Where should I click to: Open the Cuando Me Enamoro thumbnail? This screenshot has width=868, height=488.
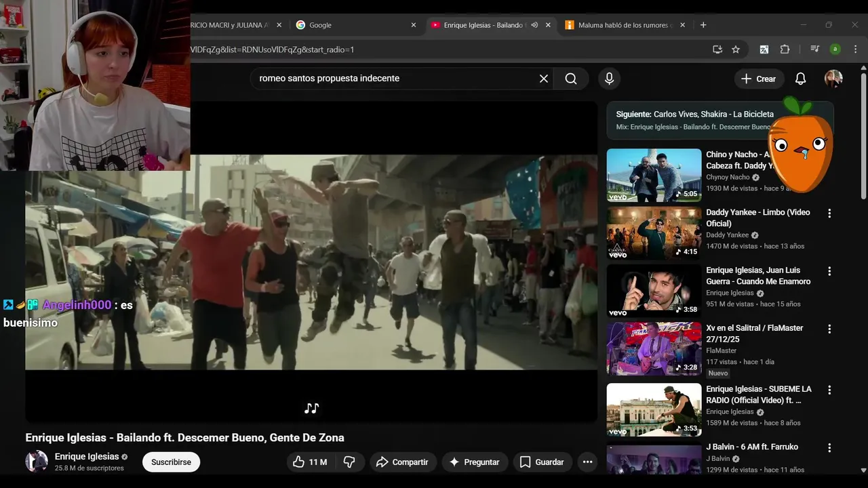click(x=654, y=291)
